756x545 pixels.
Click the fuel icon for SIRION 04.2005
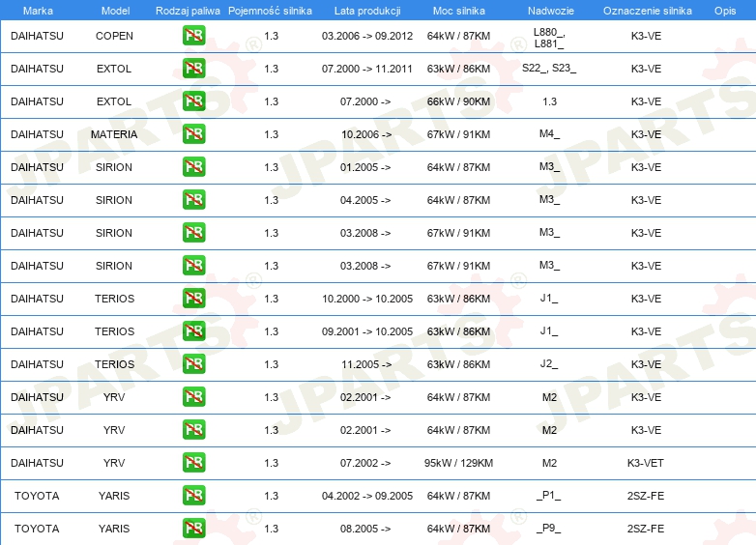193,199
